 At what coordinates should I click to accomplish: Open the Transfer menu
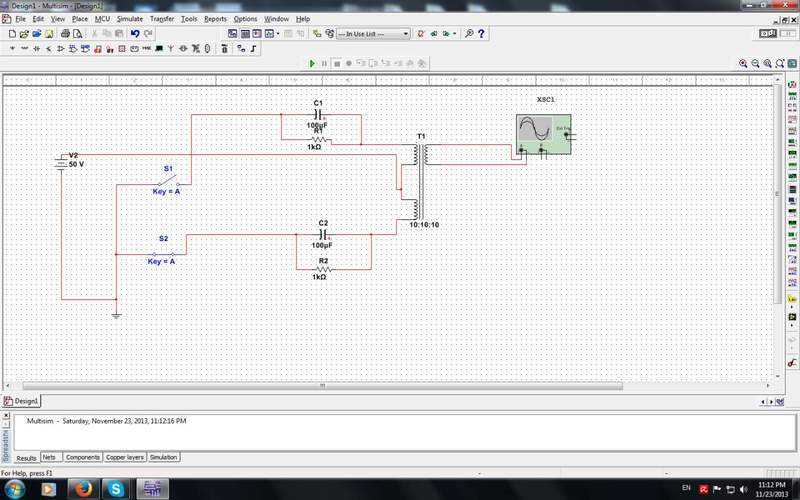pyautogui.click(x=161, y=19)
